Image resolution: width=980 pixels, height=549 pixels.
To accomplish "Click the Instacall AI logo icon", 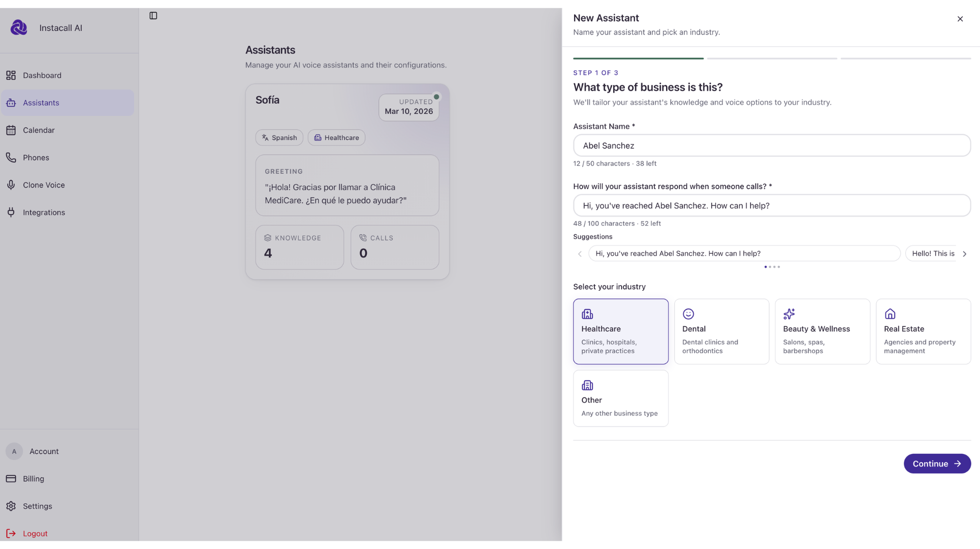I will (x=18, y=27).
